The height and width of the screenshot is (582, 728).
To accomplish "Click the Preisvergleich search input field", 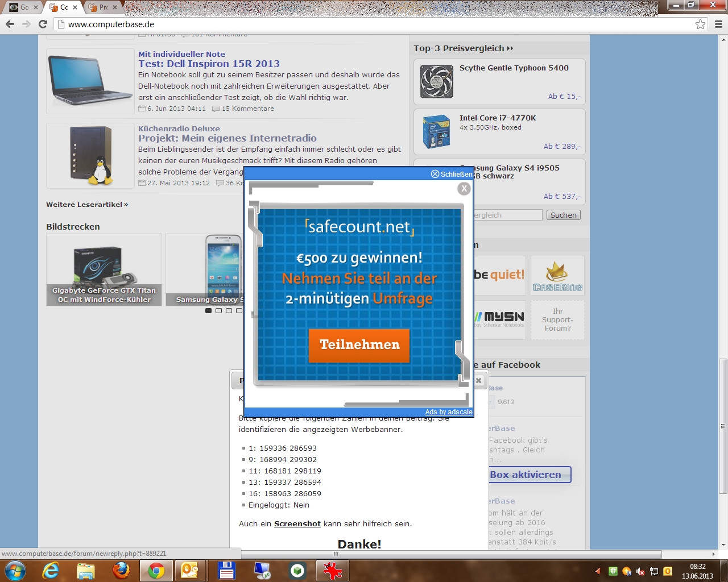I will 508,215.
